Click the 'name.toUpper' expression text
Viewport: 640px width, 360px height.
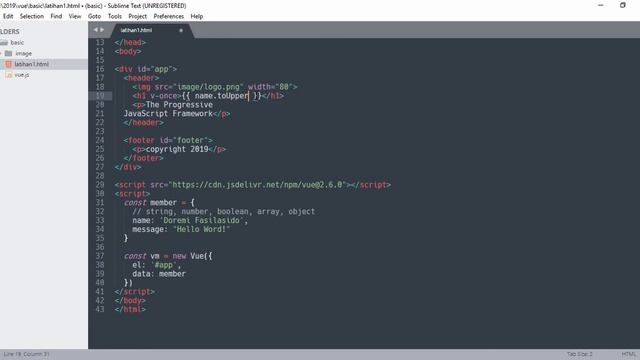point(221,96)
